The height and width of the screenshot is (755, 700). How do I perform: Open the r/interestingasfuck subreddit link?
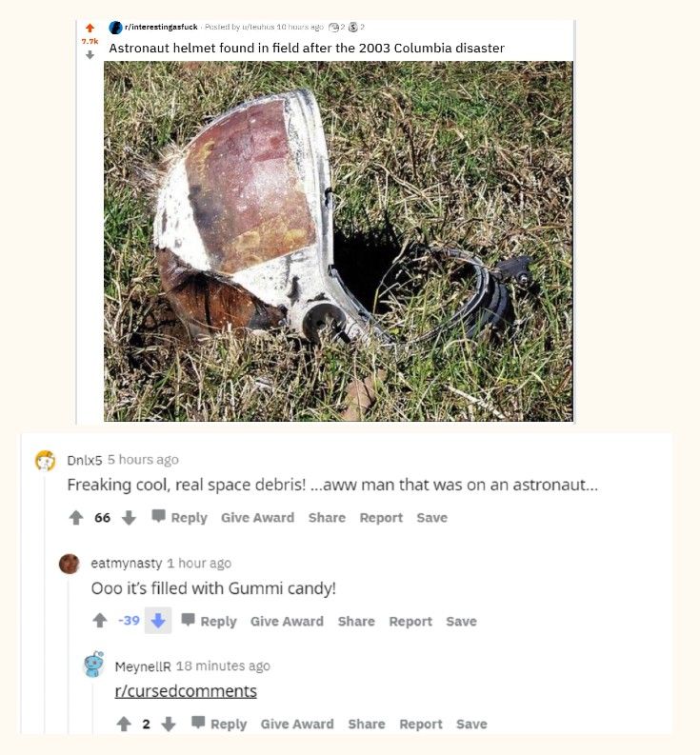tap(161, 27)
